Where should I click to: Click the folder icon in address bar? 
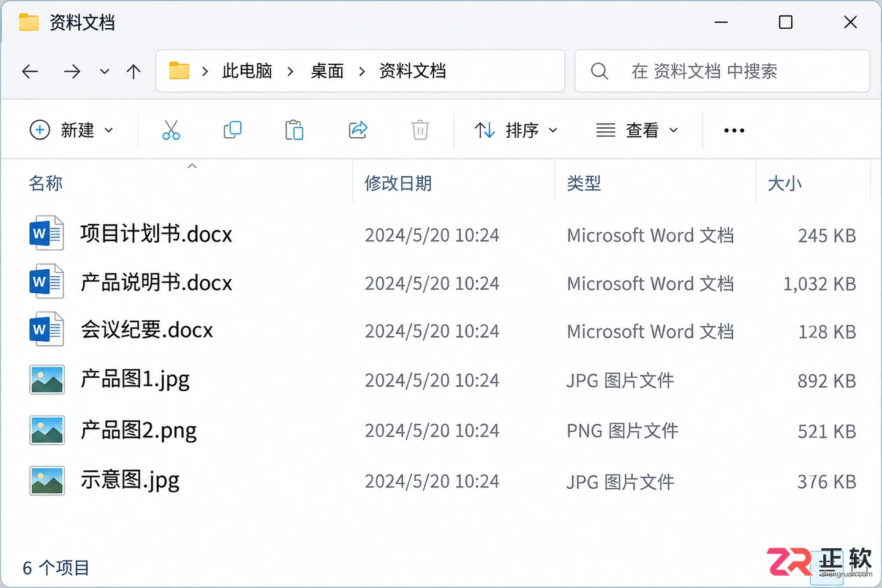click(179, 70)
